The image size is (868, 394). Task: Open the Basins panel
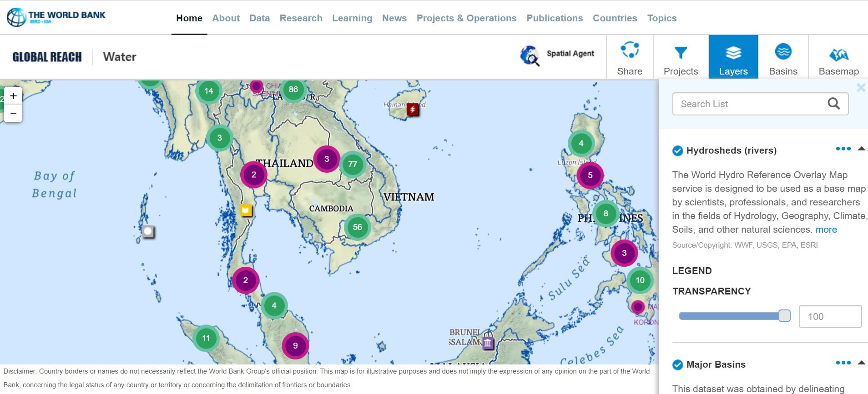[x=783, y=58]
